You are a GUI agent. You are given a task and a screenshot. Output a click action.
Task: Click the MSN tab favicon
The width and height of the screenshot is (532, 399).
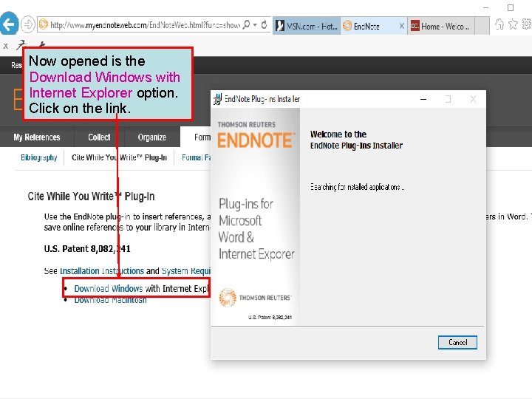(x=279, y=26)
